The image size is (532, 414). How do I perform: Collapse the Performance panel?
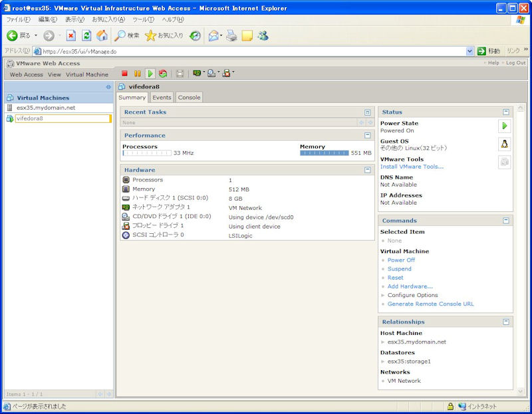(x=368, y=136)
